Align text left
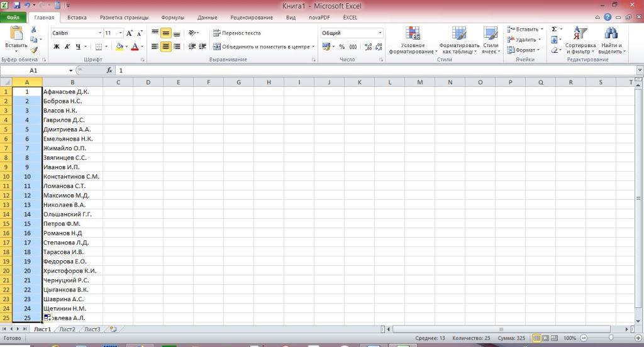 155,47
